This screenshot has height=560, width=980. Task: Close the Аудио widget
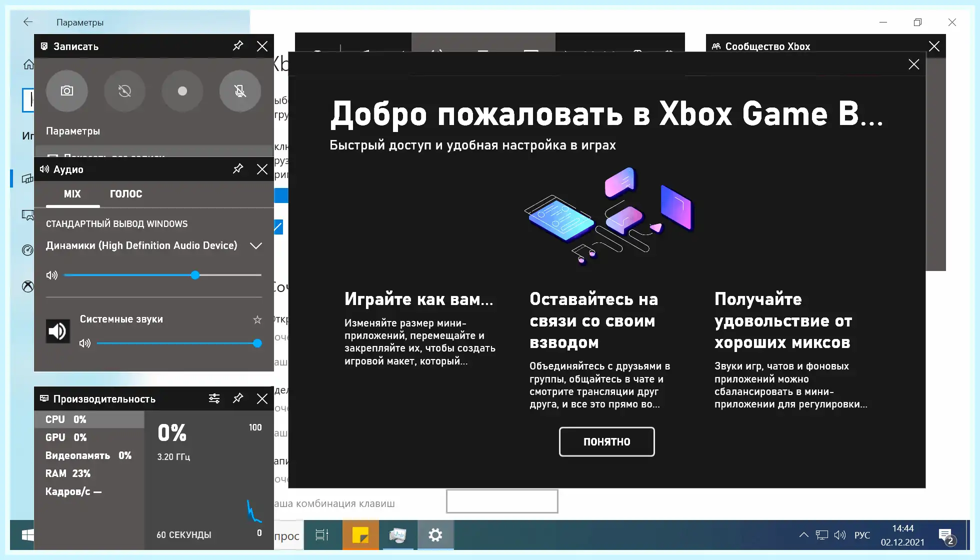click(262, 169)
